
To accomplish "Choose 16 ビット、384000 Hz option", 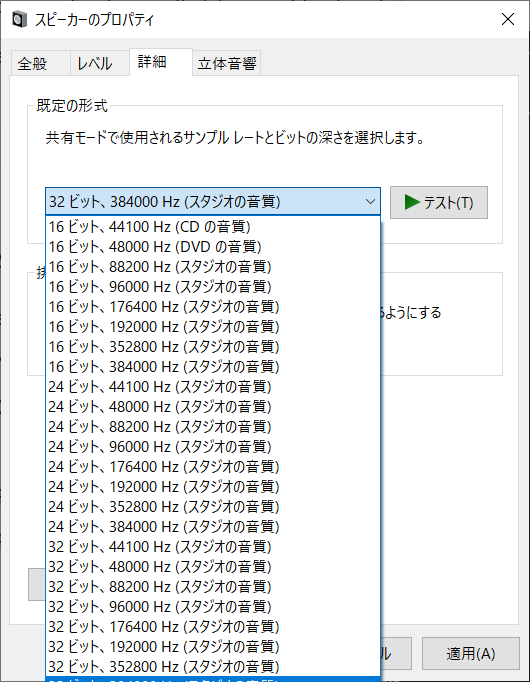I will 213,367.
